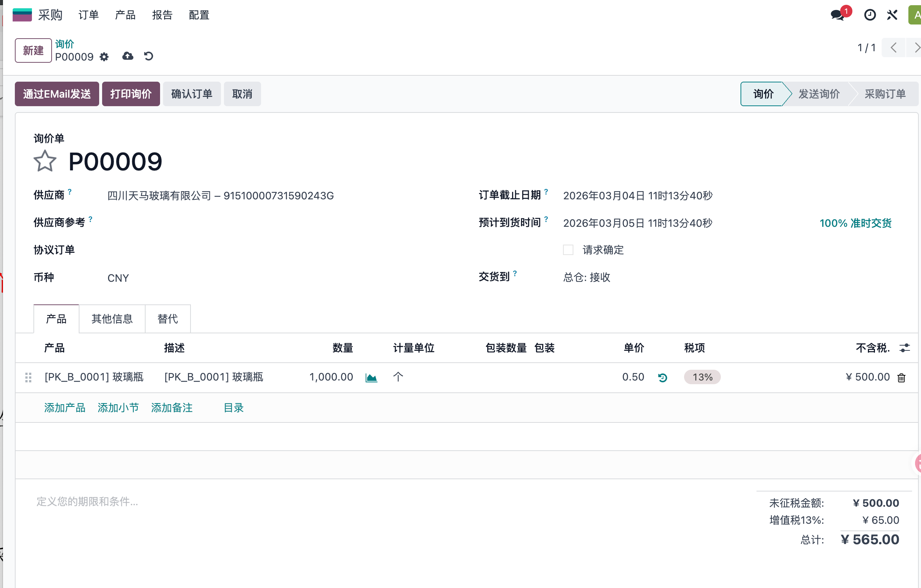Open optional columns settings icon
The image size is (921, 588).
905,348
